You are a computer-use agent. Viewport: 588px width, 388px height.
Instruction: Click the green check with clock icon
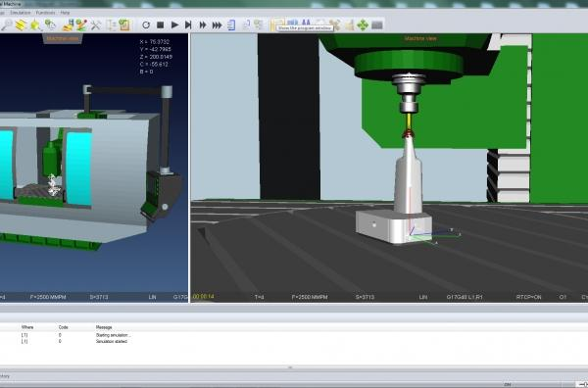[51, 25]
